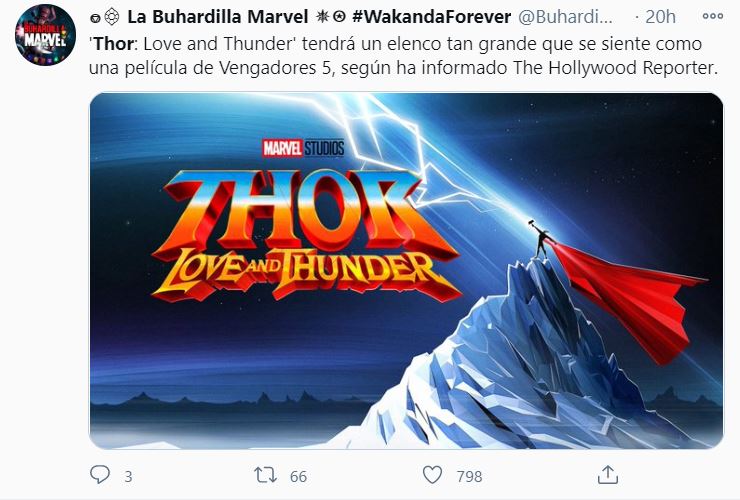The image size is (740, 500).
Task: View the 3 replies count
Action: [x=128, y=476]
